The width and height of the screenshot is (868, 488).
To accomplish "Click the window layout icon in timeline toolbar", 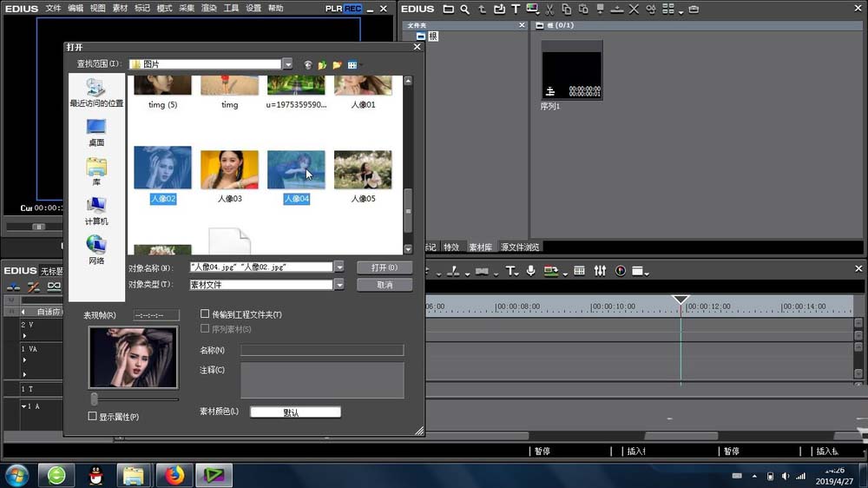I will [x=637, y=271].
